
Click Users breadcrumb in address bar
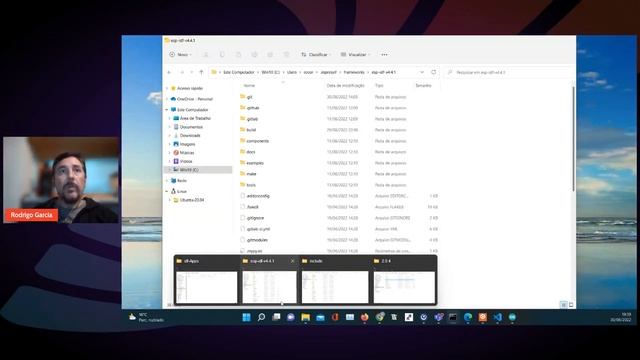pyautogui.click(x=292, y=72)
